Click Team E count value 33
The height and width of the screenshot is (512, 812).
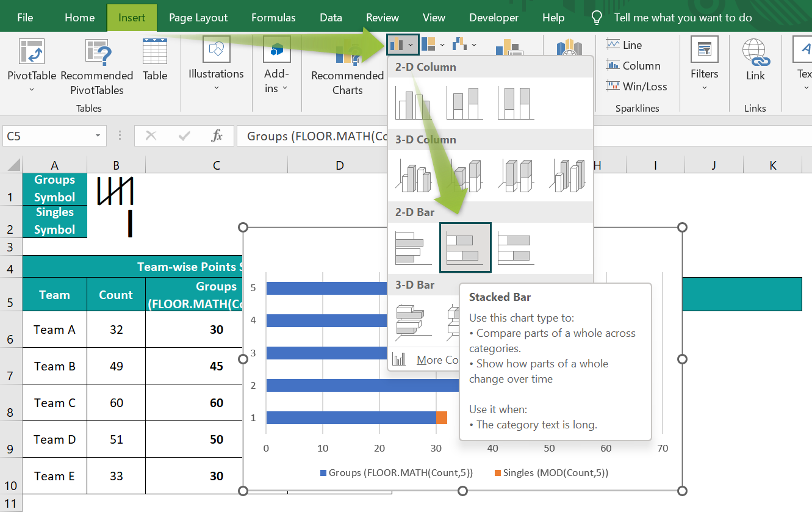(x=116, y=476)
